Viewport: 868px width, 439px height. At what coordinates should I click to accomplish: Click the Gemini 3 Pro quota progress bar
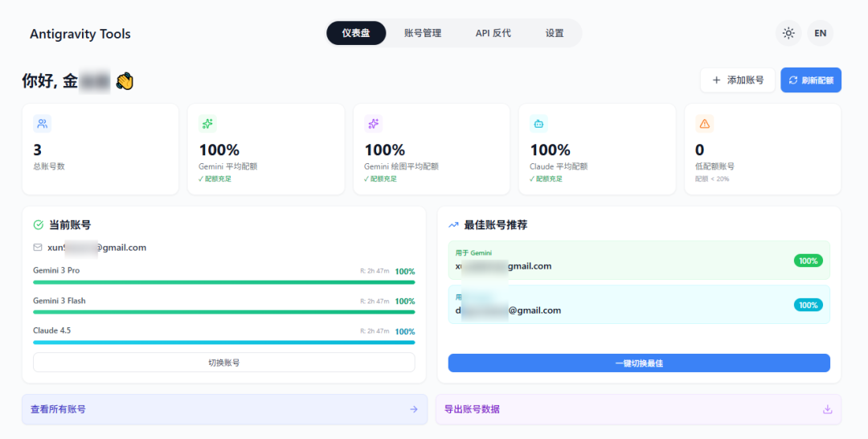[x=223, y=282]
